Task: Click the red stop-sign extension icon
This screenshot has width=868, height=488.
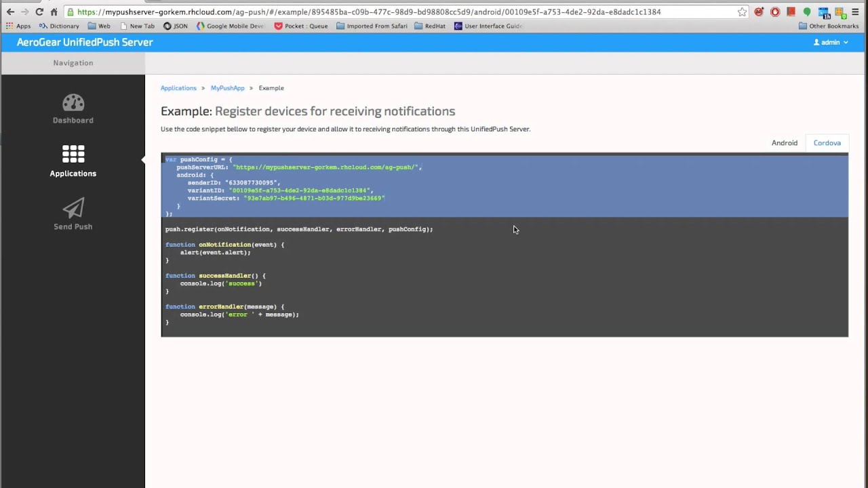Action: click(775, 12)
